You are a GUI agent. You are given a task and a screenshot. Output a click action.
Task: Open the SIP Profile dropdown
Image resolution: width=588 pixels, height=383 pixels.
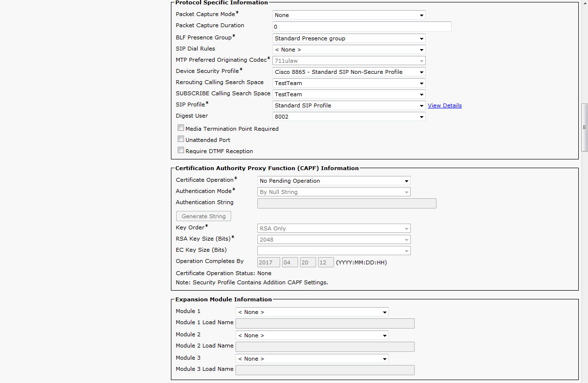[349, 105]
